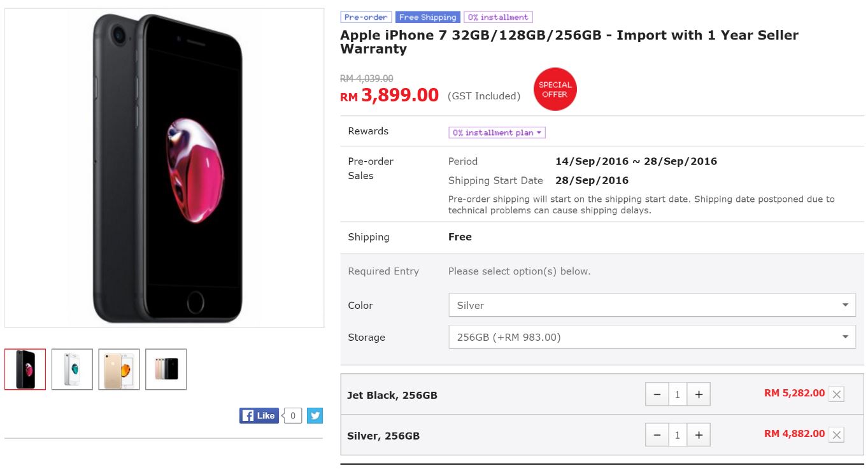Click the Pre-order tag
The image size is (868, 472).
click(366, 17)
